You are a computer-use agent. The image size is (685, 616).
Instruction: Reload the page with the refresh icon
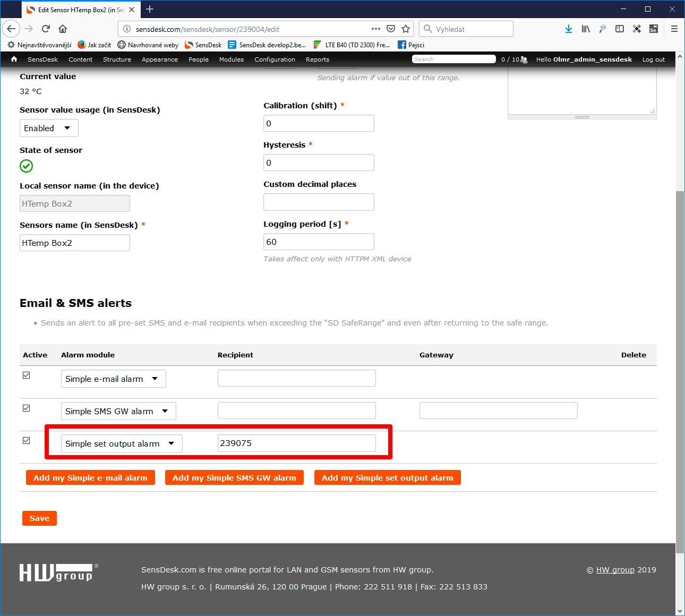46,29
